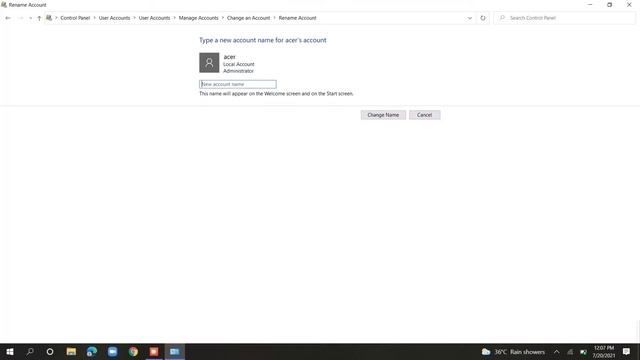Minimize the Rename Account window
Image resolution: width=640 pixels, height=360 pixels.
(x=590, y=4)
